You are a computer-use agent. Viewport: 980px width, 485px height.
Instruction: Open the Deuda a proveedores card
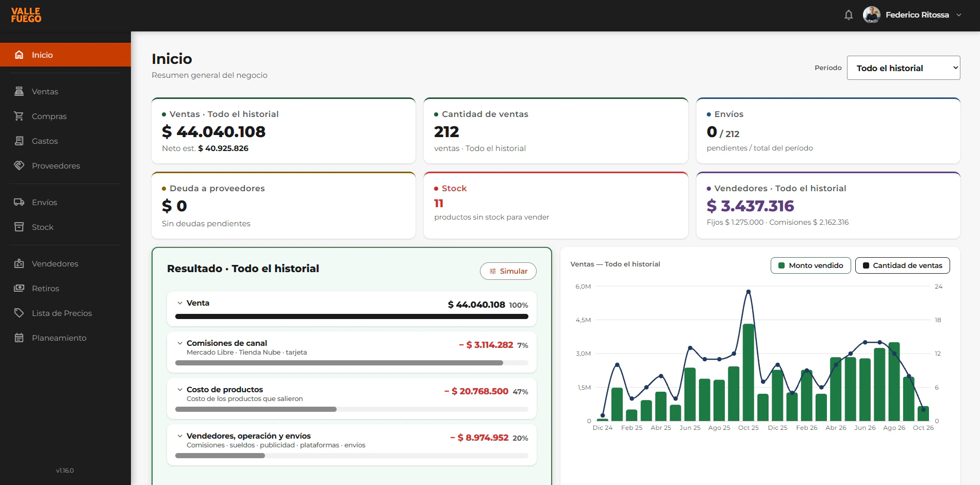tap(284, 205)
